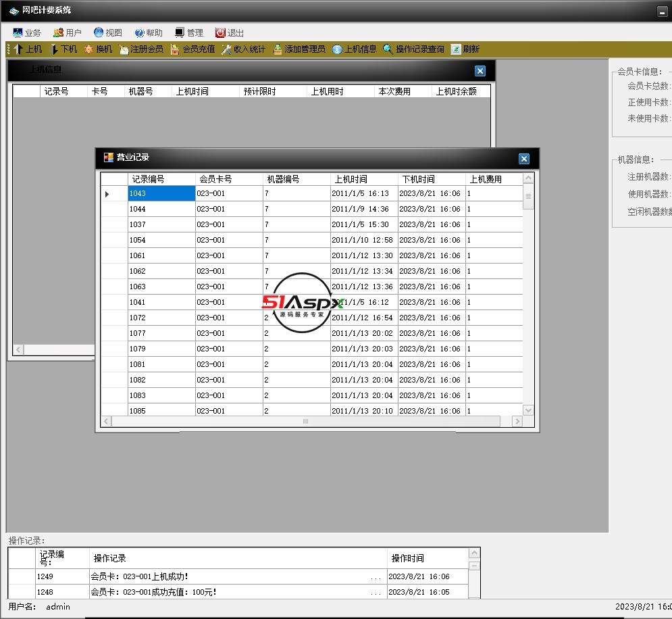Image resolution: width=672 pixels, height=619 pixels.
Task: Open the 管理 menu
Action: point(188,32)
